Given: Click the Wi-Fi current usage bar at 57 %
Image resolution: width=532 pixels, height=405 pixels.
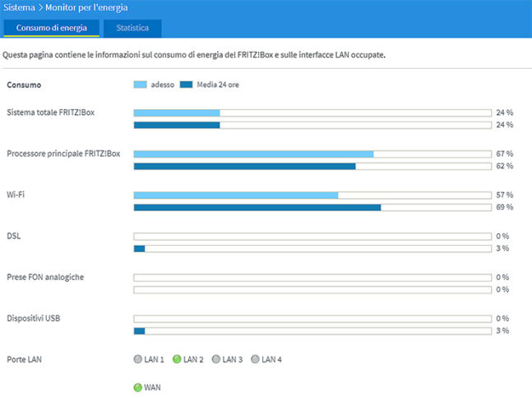Looking at the screenshot, I should [x=236, y=195].
